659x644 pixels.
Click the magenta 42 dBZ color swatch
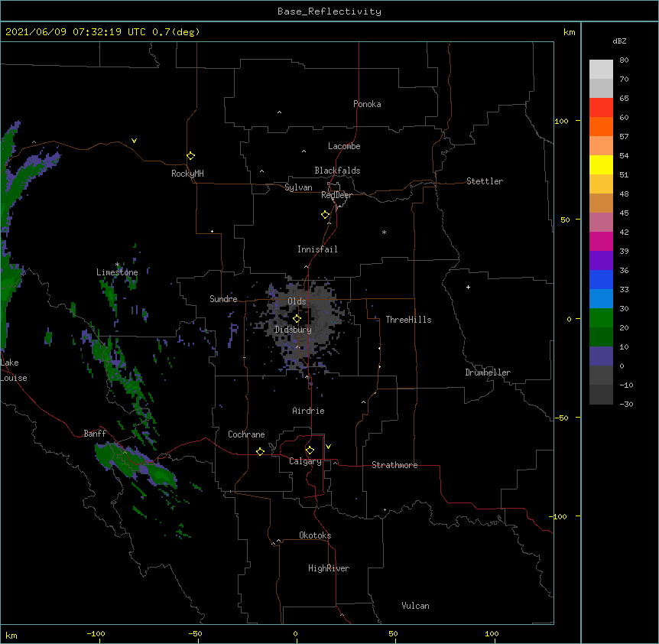click(x=601, y=241)
